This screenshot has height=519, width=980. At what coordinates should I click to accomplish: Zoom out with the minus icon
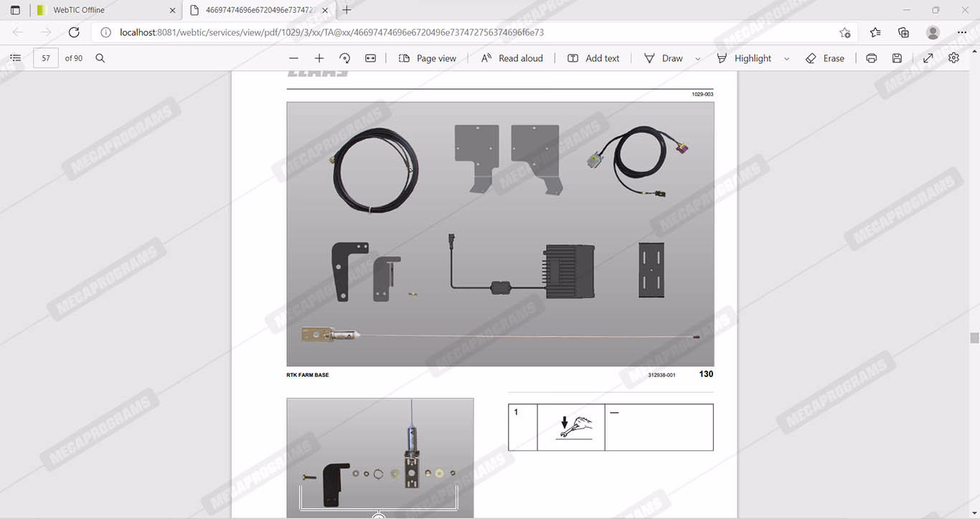(x=293, y=58)
